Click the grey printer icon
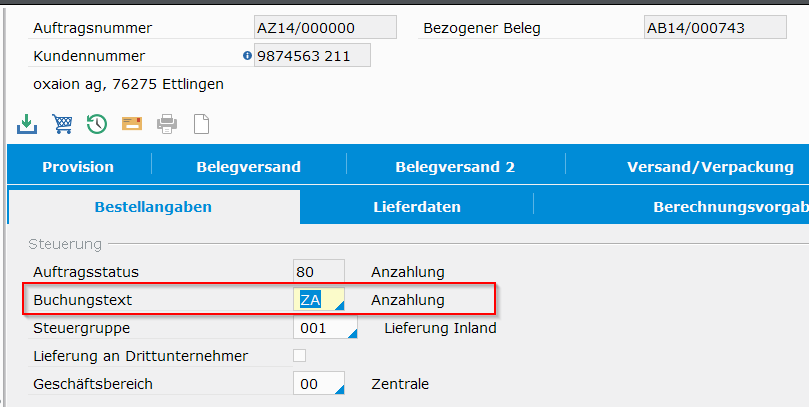The width and height of the screenshot is (809, 407). (167, 124)
